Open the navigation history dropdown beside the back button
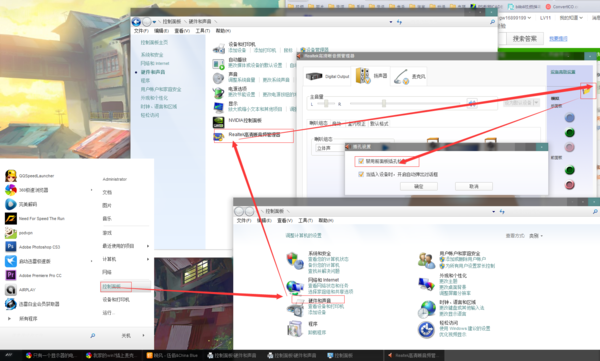600x361 pixels. tap(154, 22)
